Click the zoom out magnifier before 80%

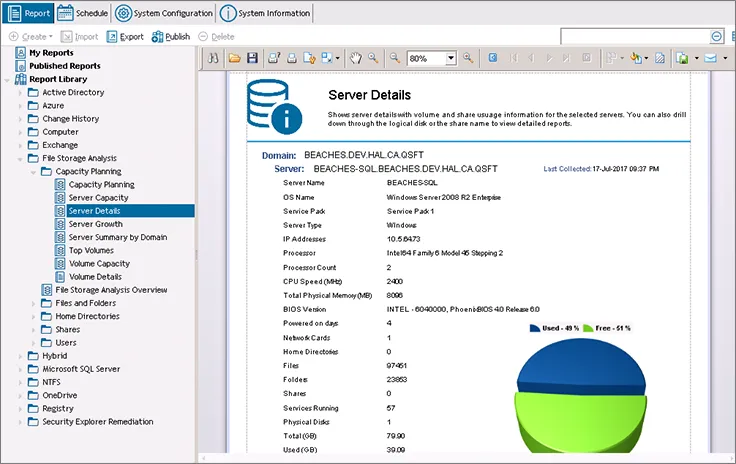point(395,58)
